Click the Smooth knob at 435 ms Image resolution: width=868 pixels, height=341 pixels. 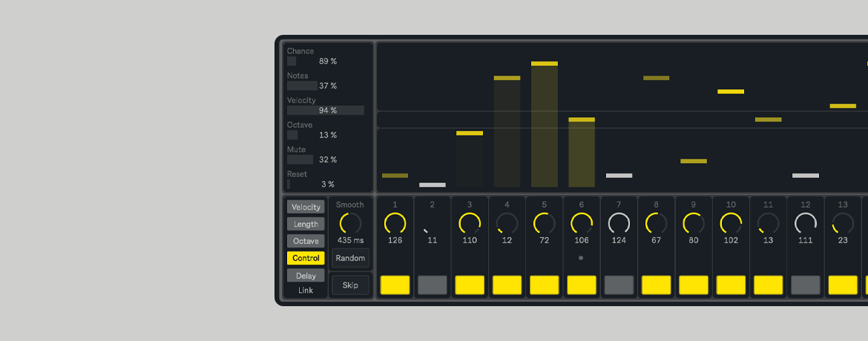pos(350,223)
